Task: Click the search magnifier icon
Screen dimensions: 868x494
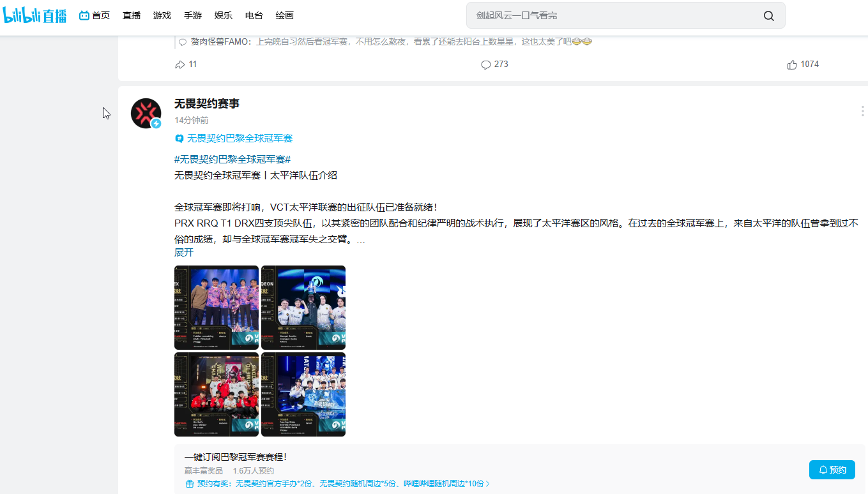Action: pos(768,16)
